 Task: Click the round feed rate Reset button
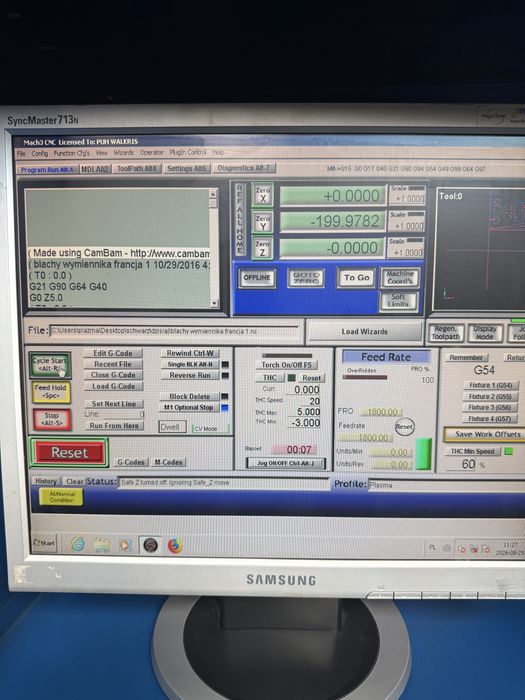tap(404, 426)
